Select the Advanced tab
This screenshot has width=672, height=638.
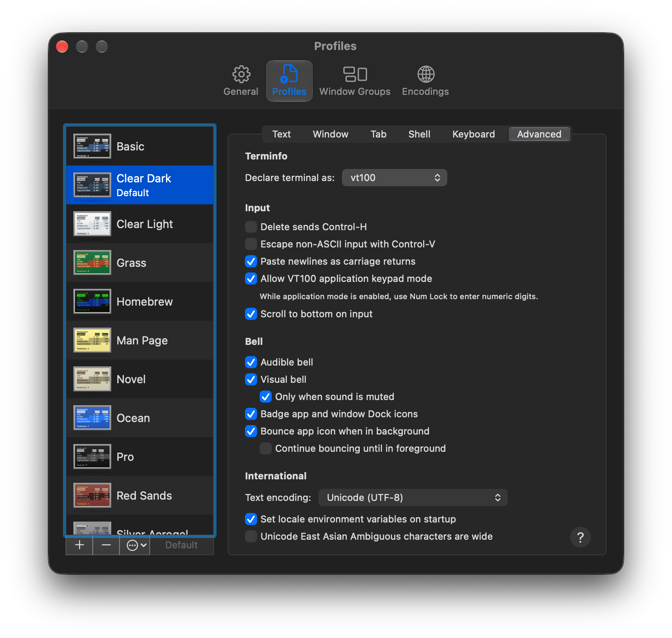coord(539,134)
